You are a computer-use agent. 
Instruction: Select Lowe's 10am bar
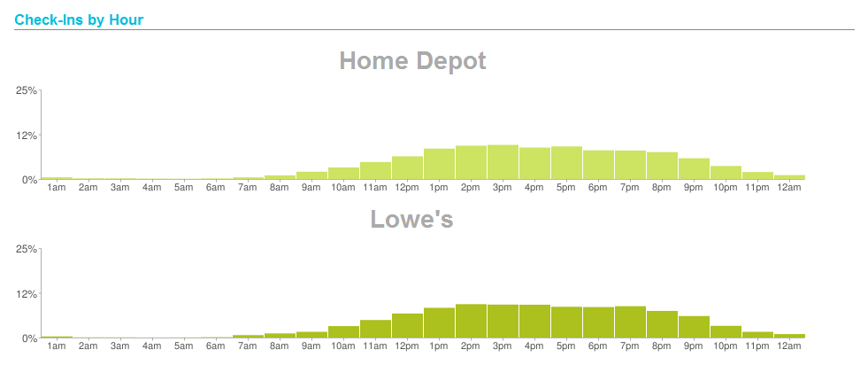(344, 331)
